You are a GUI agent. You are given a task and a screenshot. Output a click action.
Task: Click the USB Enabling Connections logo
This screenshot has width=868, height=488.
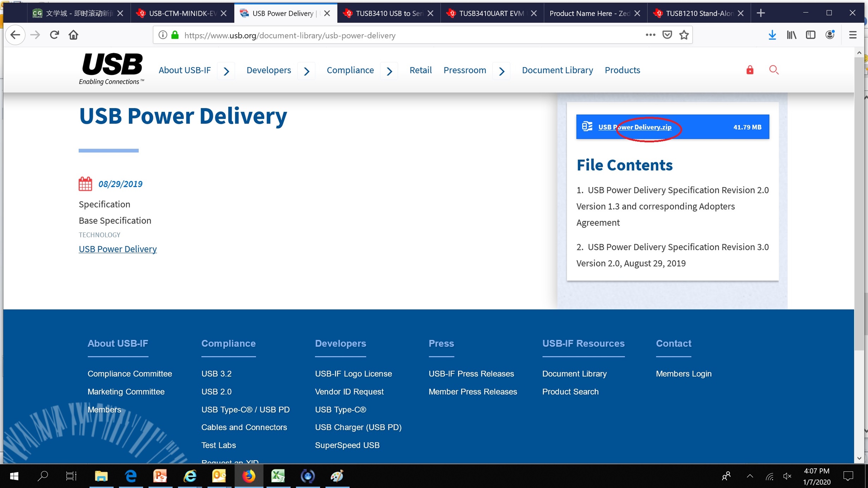111,69
